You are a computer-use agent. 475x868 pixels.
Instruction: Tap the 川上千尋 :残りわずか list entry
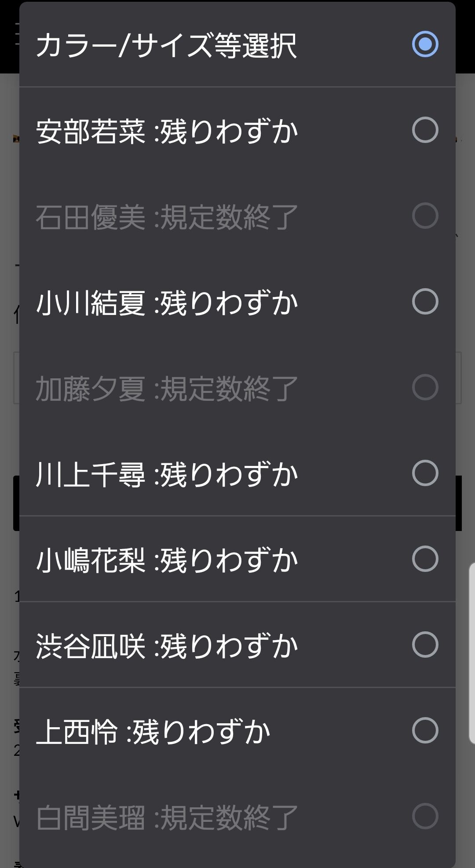click(167, 474)
